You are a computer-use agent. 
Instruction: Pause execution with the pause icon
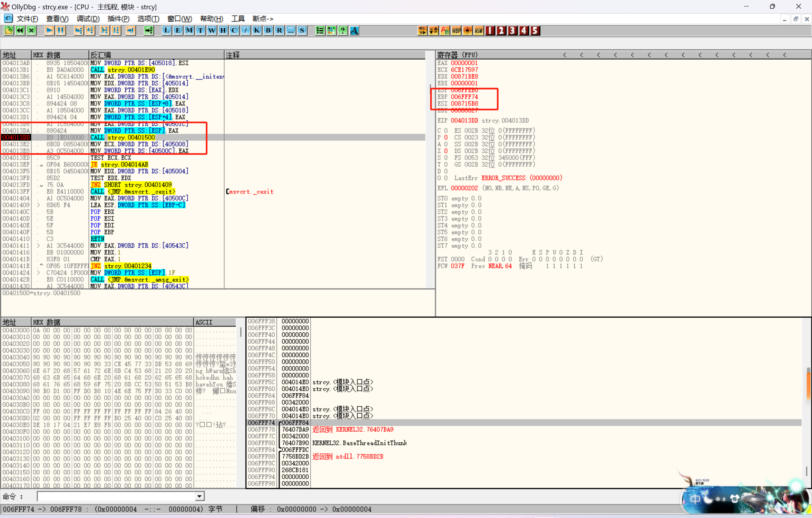[x=61, y=31]
